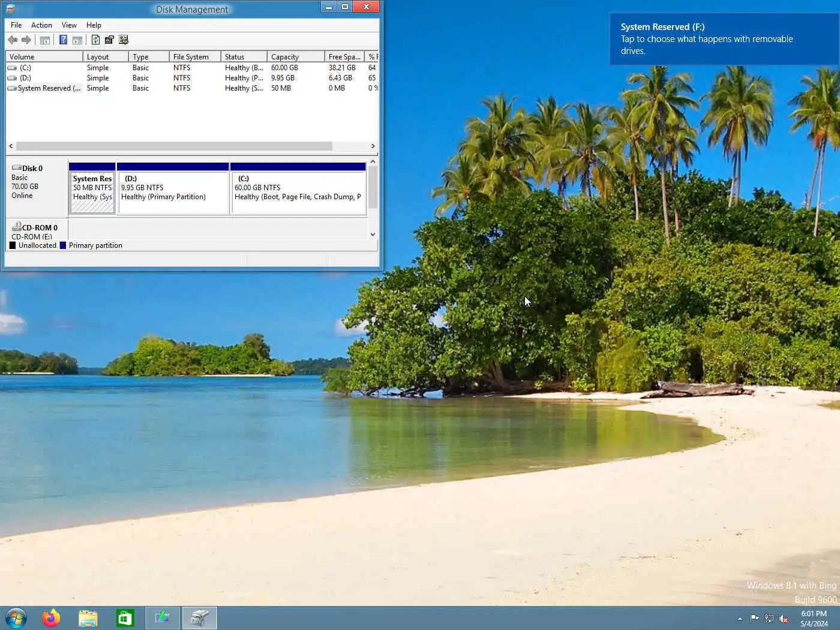Click the volume list horizontal scrollbar thumb

click(174, 146)
